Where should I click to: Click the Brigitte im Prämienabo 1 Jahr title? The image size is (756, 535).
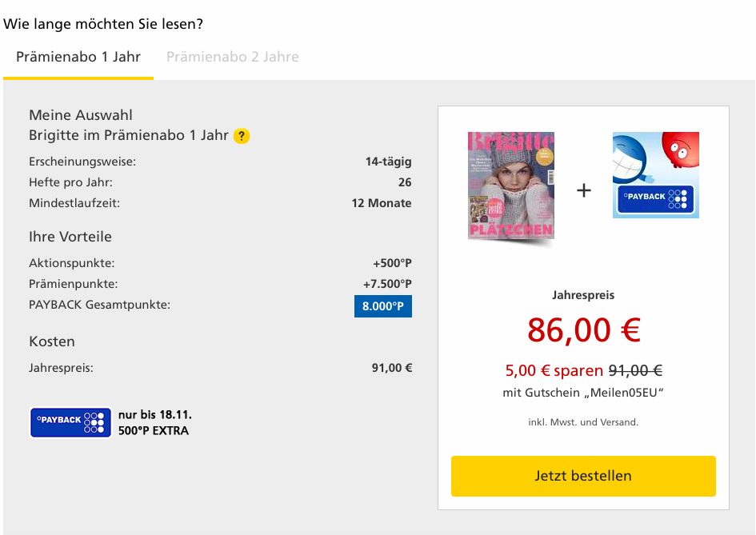click(129, 135)
